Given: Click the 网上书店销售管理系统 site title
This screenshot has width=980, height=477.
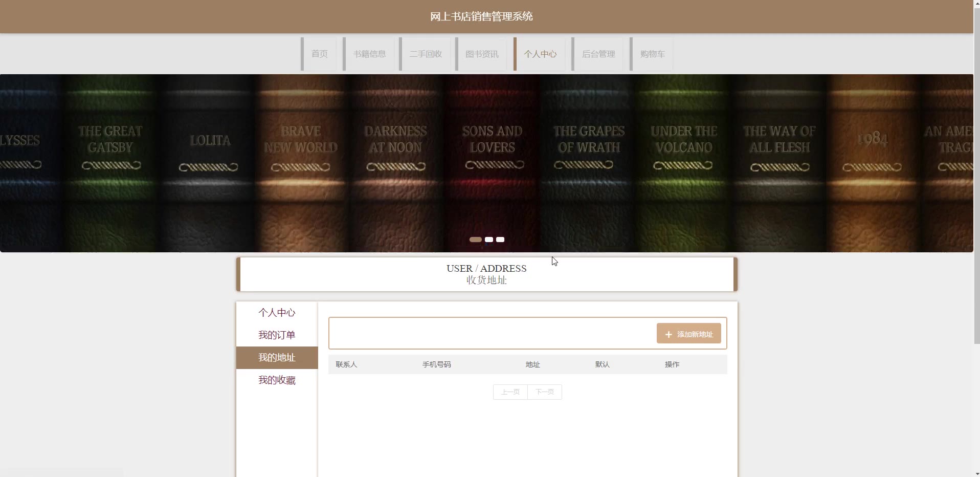Looking at the screenshot, I should (481, 17).
